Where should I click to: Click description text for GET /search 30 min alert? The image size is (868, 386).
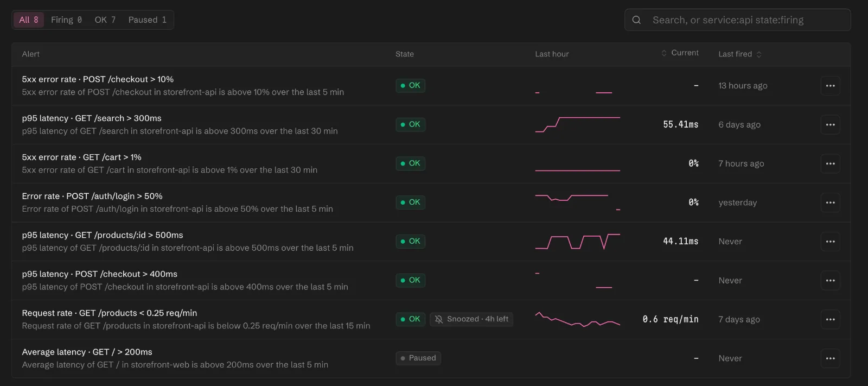coord(180,131)
